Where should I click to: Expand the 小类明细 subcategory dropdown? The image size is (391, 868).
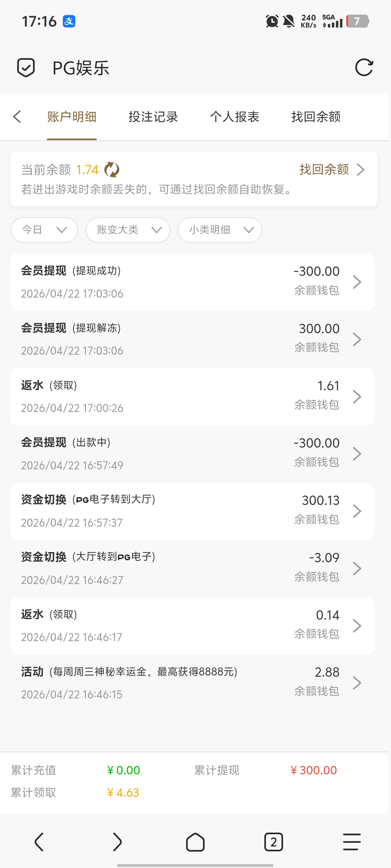point(220,230)
